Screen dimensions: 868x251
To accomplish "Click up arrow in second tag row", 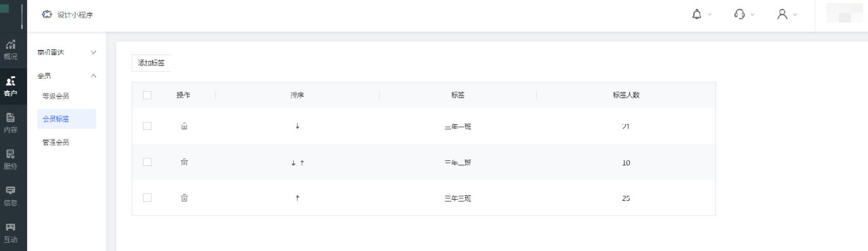I will coord(302,162).
